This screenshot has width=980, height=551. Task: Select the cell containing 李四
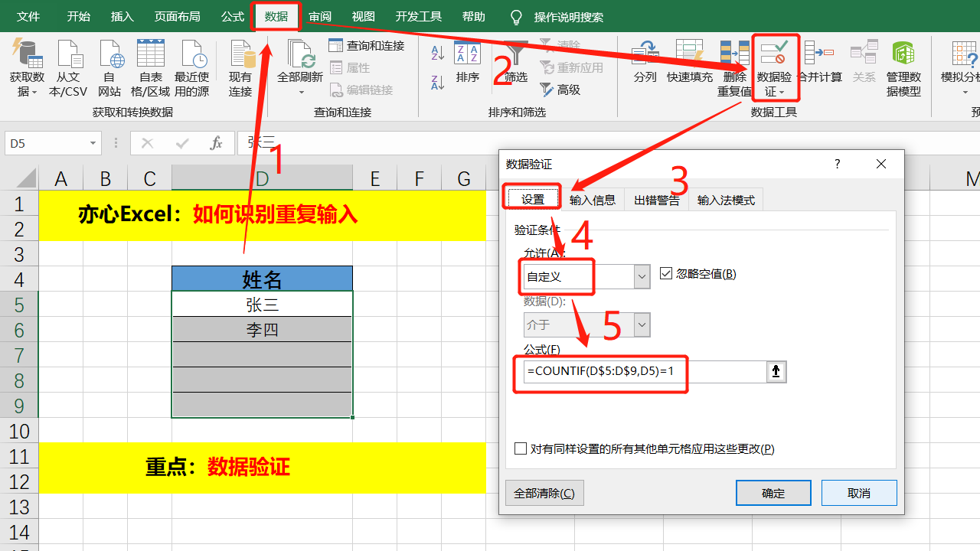(262, 330)
